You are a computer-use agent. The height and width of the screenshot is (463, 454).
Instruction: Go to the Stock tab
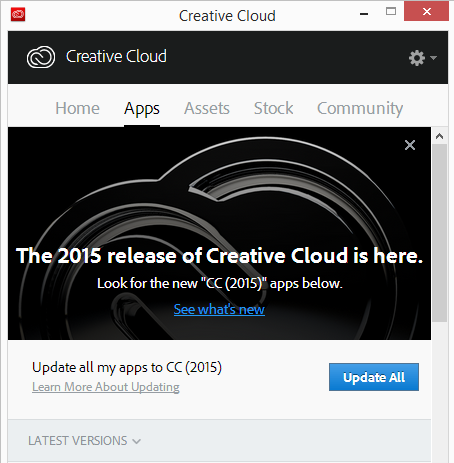click(274, 108)
